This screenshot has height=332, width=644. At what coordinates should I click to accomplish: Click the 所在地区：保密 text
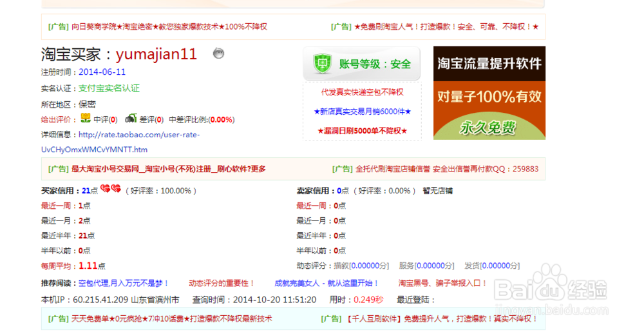tap(68, 104)
